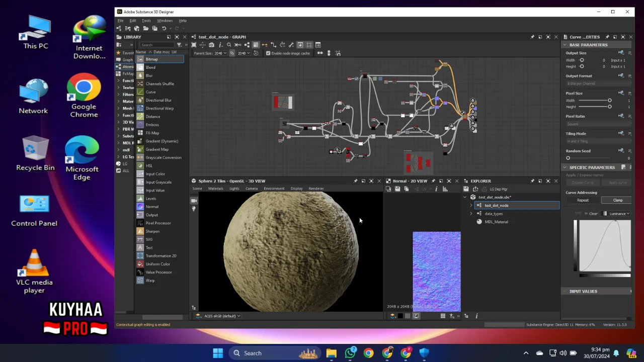
Task: Select the Bitmap node in library list
Action: point(160,59)
